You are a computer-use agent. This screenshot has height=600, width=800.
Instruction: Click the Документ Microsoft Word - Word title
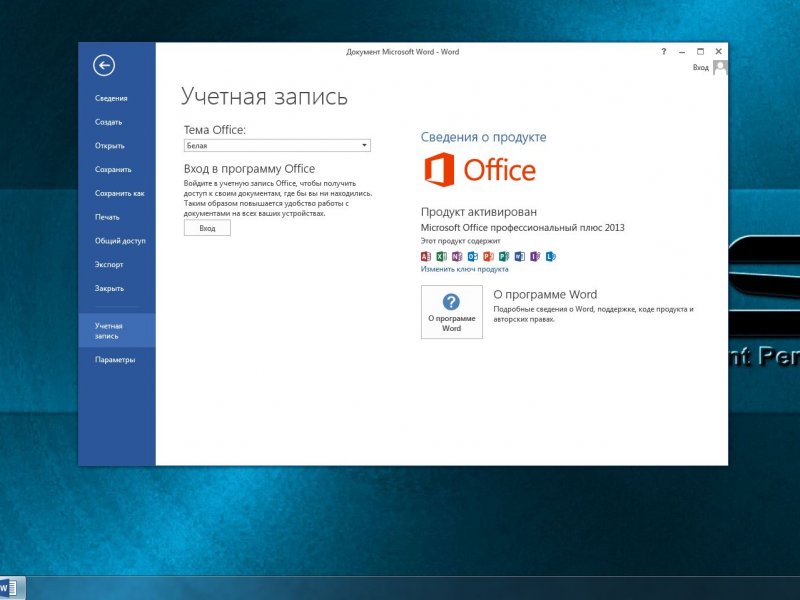pos(403,52)
